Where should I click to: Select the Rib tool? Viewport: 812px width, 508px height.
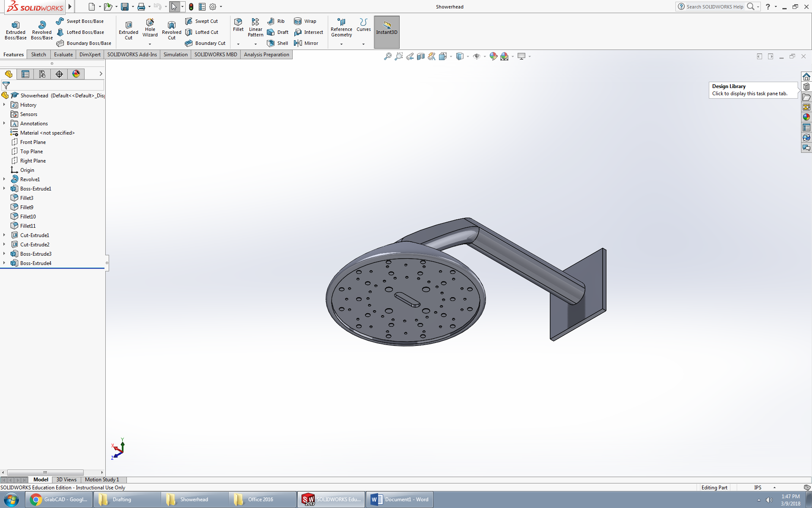pyautogui.click(x=276, y=21)
